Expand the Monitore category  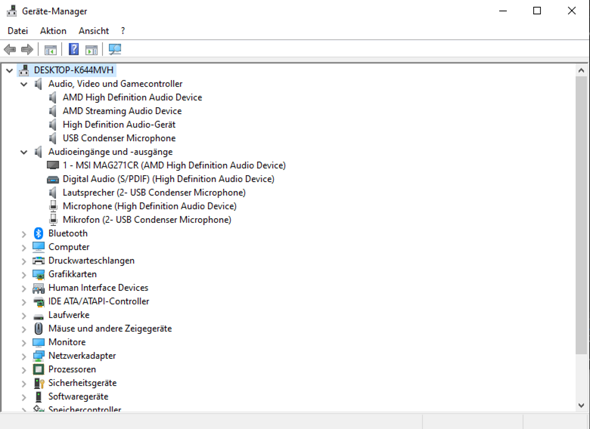tap(24, 343)
